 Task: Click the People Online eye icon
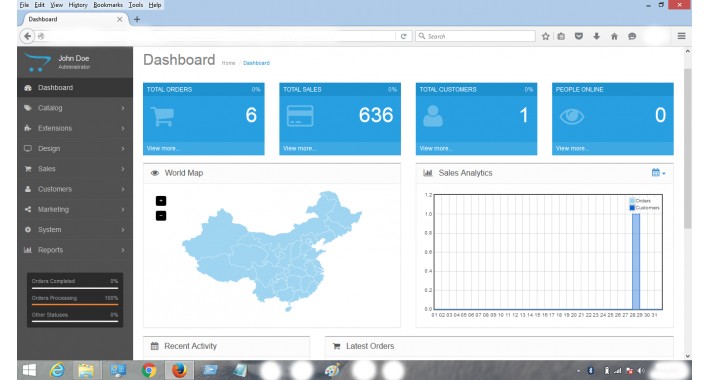(571, 116)
